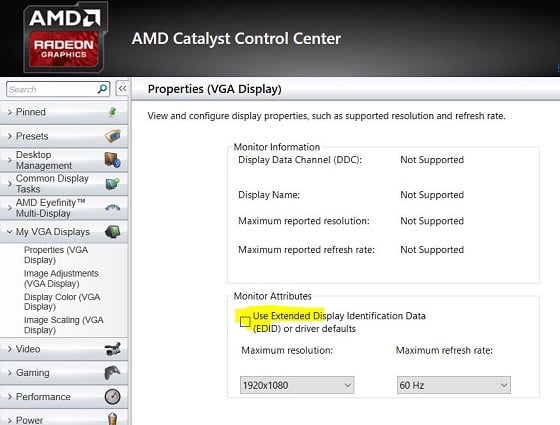Enable Use EDID or driver defaults checkbox
The height and width of the screenshot is (425, 560).
(x=245, y=322)
